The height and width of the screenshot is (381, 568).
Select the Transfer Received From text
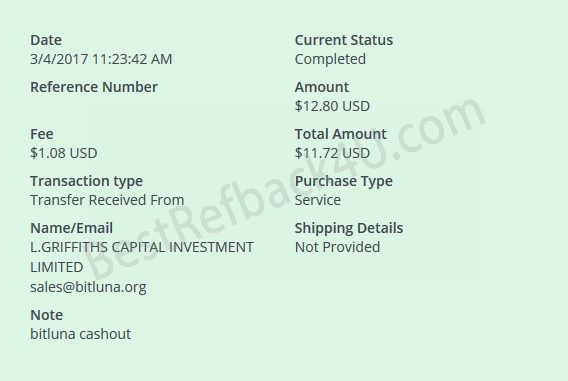tap(107, 200)
